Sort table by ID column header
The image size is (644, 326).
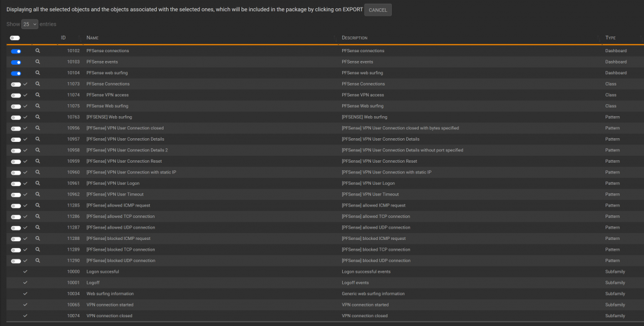click(63, 38)
